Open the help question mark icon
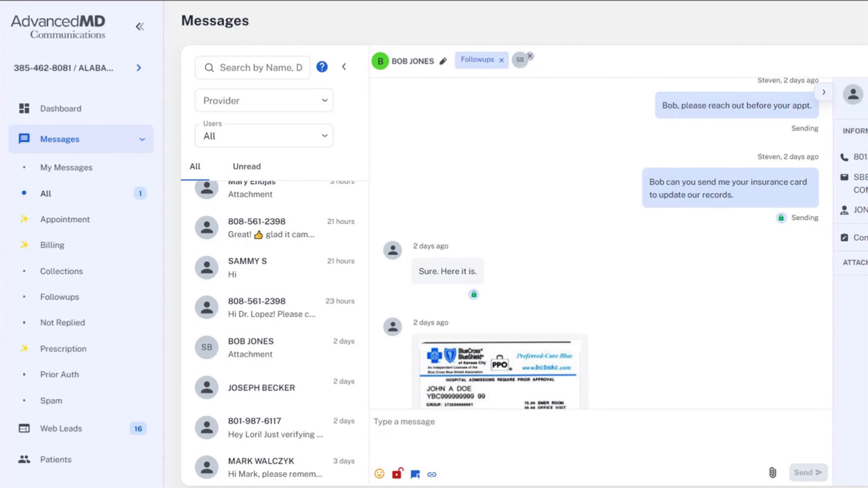The image size is (868, 488). [322, 67]
